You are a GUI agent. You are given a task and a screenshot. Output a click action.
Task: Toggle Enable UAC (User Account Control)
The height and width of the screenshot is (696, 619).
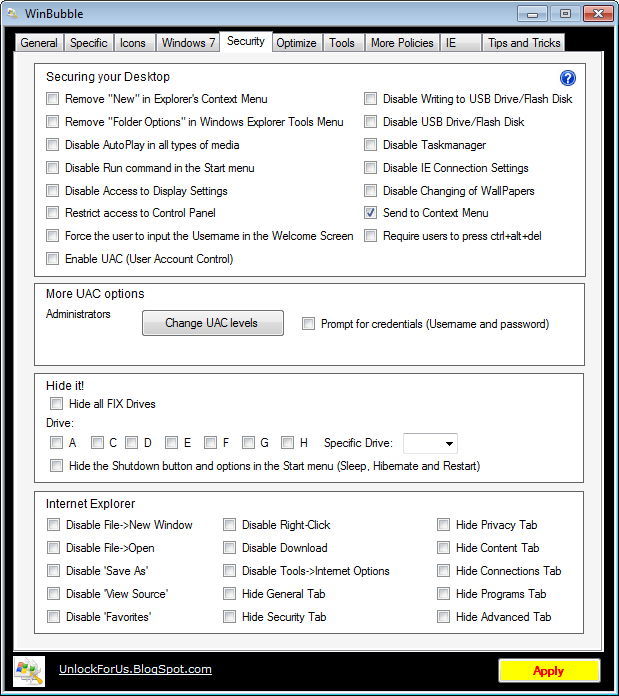click(x=52, y=259)
